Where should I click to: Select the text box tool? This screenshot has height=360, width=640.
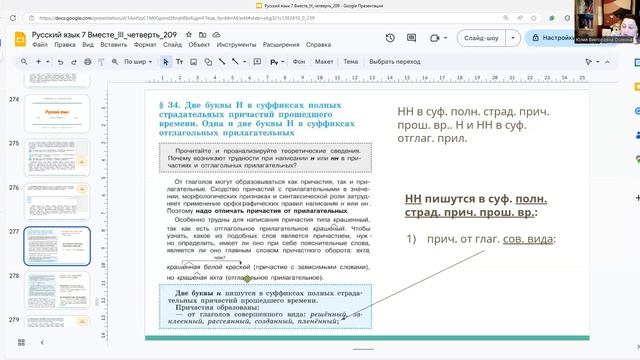click(179, 62)
